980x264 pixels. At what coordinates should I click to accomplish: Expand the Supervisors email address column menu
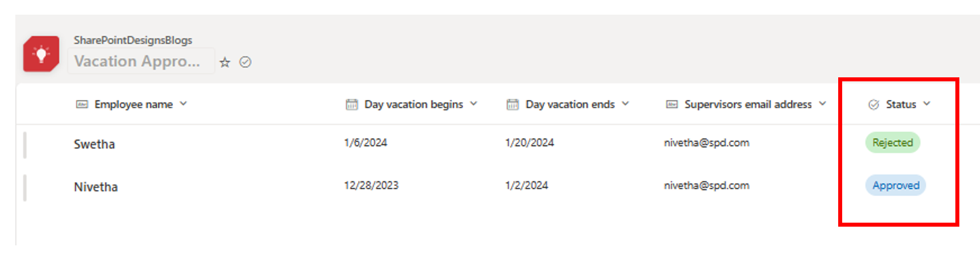(822, 104)
